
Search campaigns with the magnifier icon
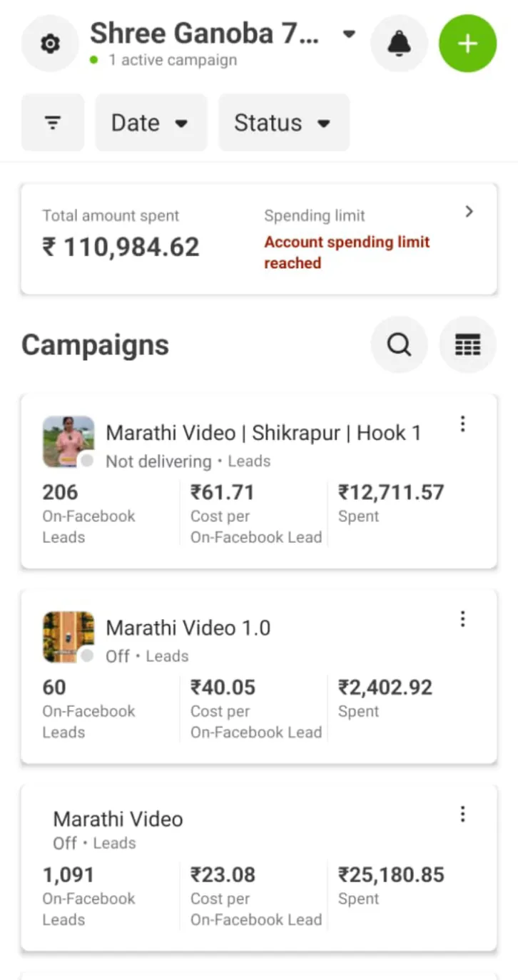(x=399, y=345)
